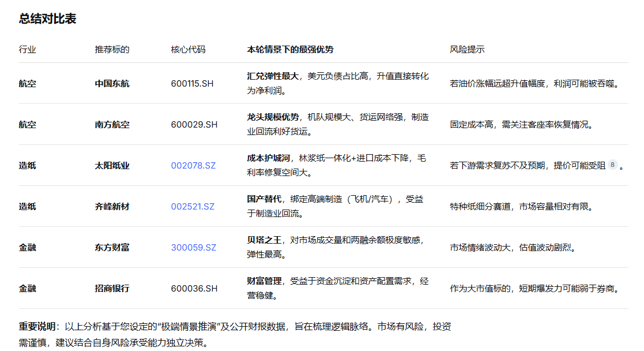The height and width of the screenshot is (351, 644).
Task: Click the risk note 作为大市值标的
Action: click(x=535, y=289)
